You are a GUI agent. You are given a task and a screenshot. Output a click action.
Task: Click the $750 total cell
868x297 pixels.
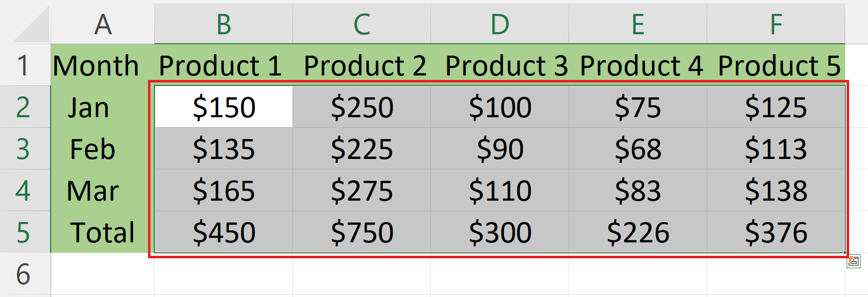tap(362, 232)
